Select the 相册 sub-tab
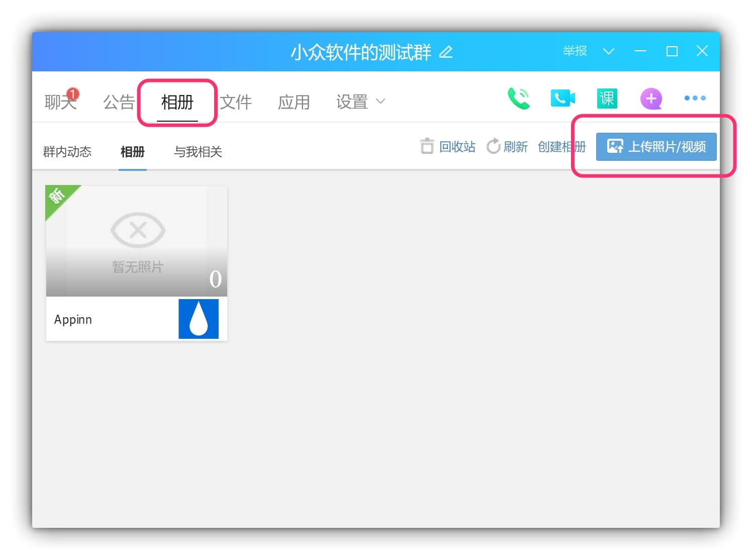This screenshot has height=560, width=752. 133,151
